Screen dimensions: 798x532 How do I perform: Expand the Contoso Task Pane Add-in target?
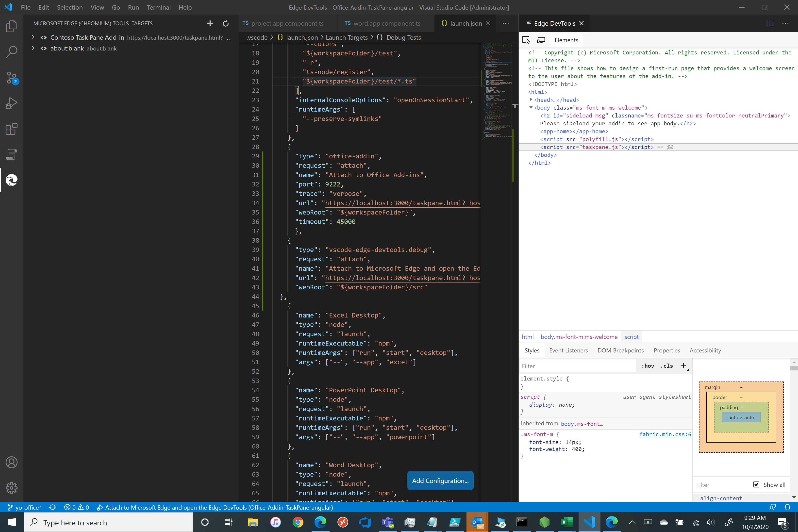click(33, 37)
